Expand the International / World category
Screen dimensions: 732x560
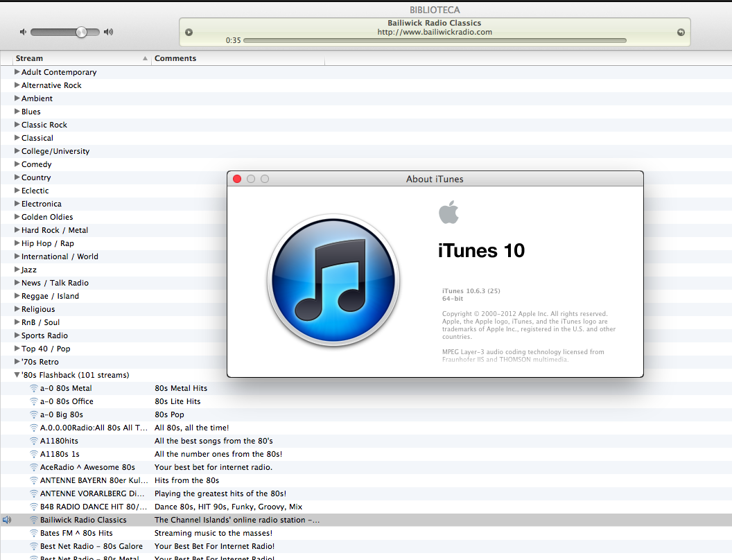[17, 256]
